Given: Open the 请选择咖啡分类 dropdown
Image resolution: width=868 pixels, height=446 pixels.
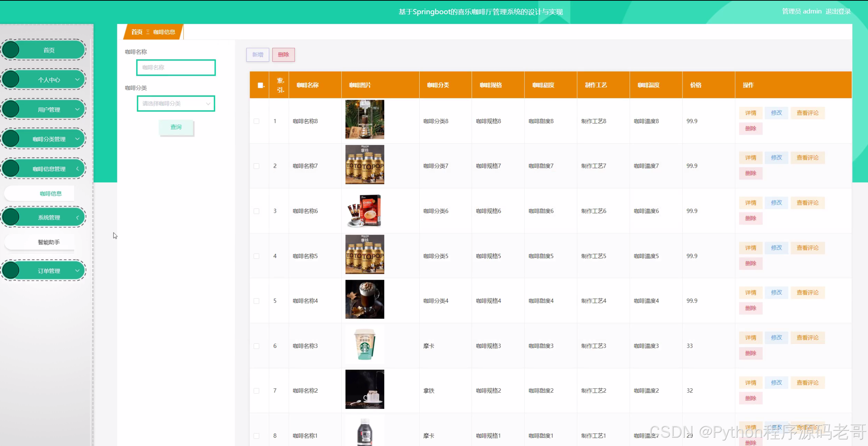Looking at the screenshot, I should point(176,104).
